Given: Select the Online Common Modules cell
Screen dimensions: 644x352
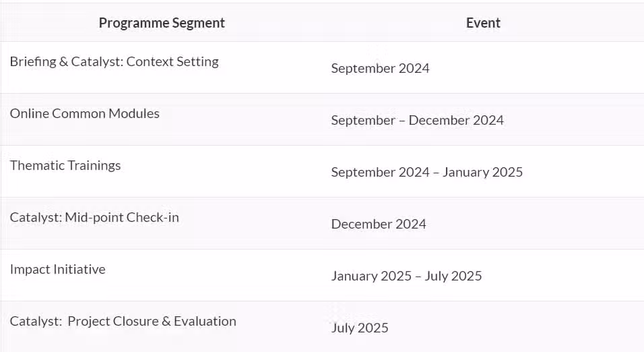Looking at the screenshot, I should (162, 119).
